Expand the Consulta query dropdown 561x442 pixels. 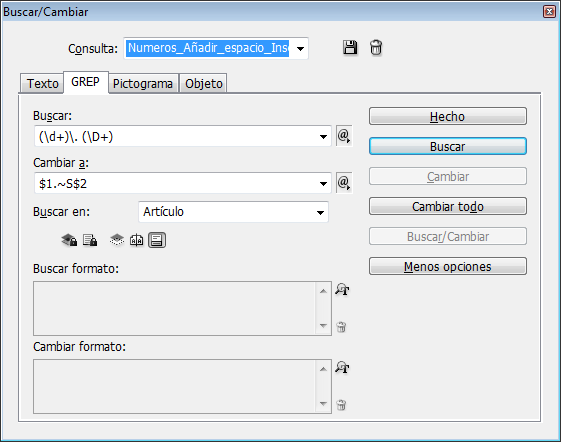(301, 48)
